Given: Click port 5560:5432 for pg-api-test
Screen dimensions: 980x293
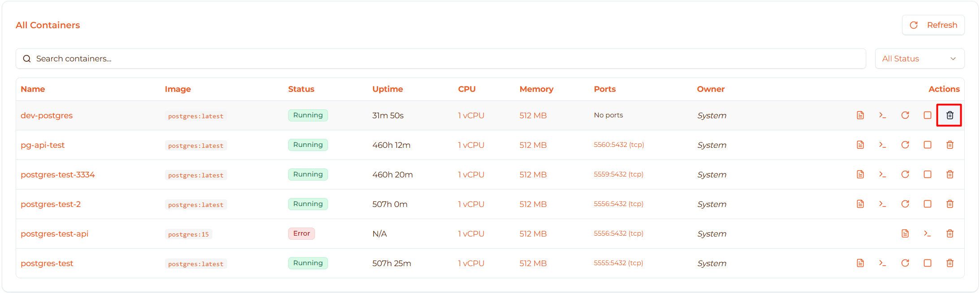Looking at the screenshot, I should click(618, 145).
